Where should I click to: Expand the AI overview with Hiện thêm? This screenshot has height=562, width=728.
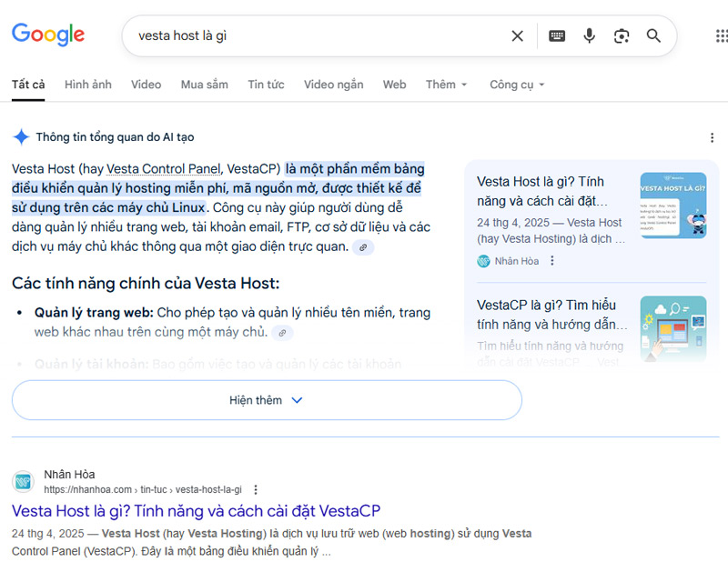coord(265,400)
